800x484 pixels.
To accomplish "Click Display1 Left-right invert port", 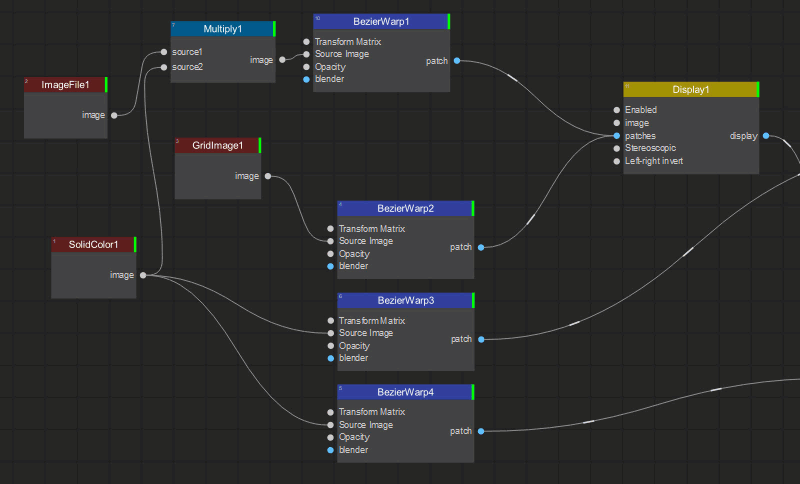I will (617, 161).
